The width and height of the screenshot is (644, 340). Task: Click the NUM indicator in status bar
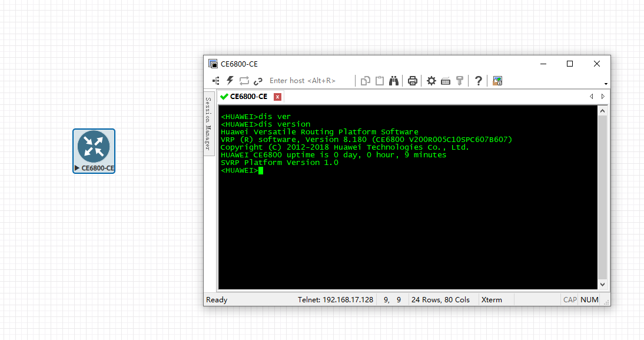pos(589,300)
